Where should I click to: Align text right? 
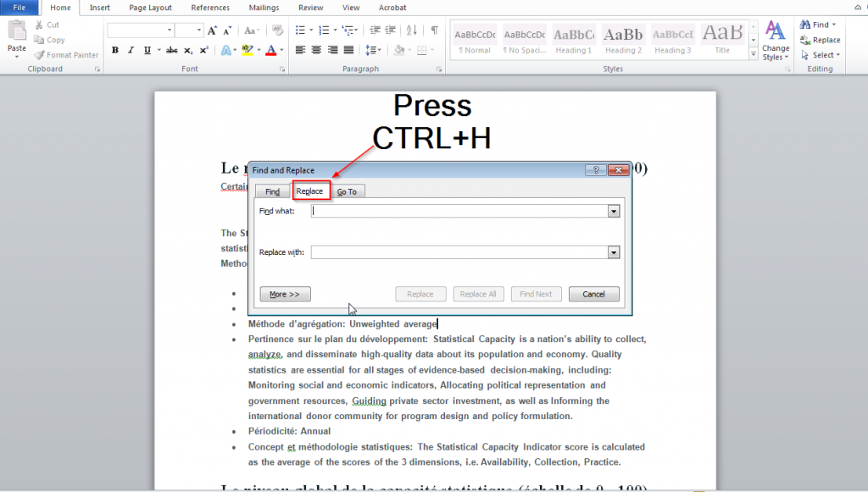pyautogui.click(x=332, y=50)
